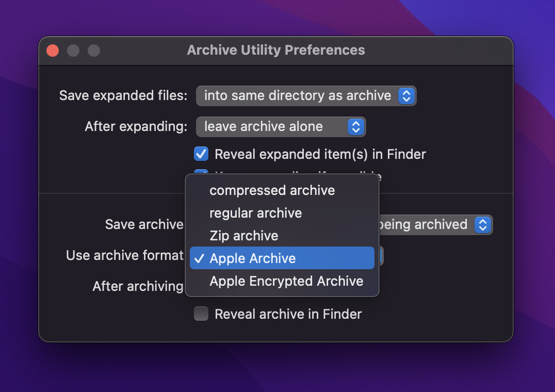The height and width of the screenshot is (392, 555).
Task: Click the 'Archive Utility Preferences' title bar
Action: (275, 51)
